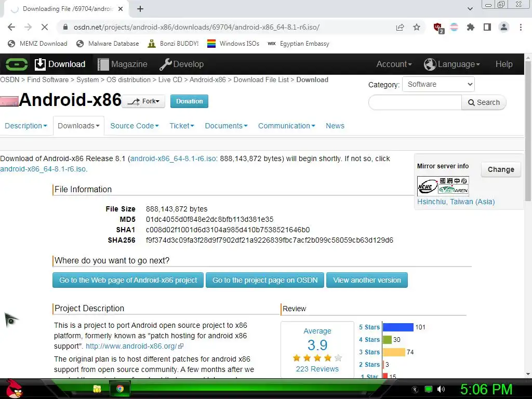Open a new browser tab
Image resolution: width=532 pixels, height=399 pixels.
point(140,9)
